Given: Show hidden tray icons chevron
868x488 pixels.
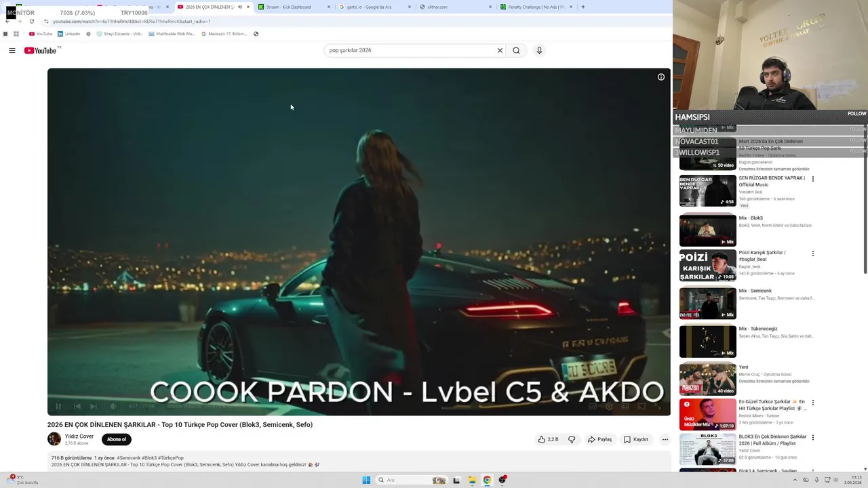Looking at the screenshot, I should tap(795, 480).
